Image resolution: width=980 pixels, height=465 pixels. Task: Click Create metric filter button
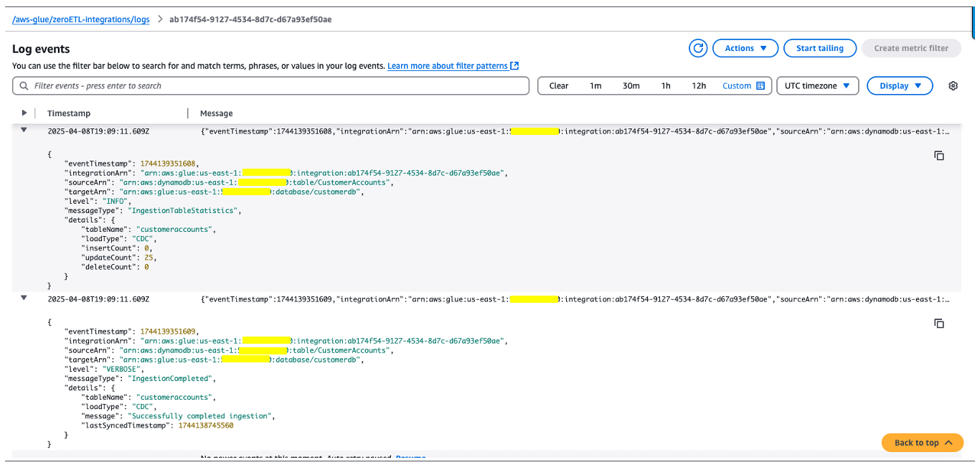[x=911, y=48]
